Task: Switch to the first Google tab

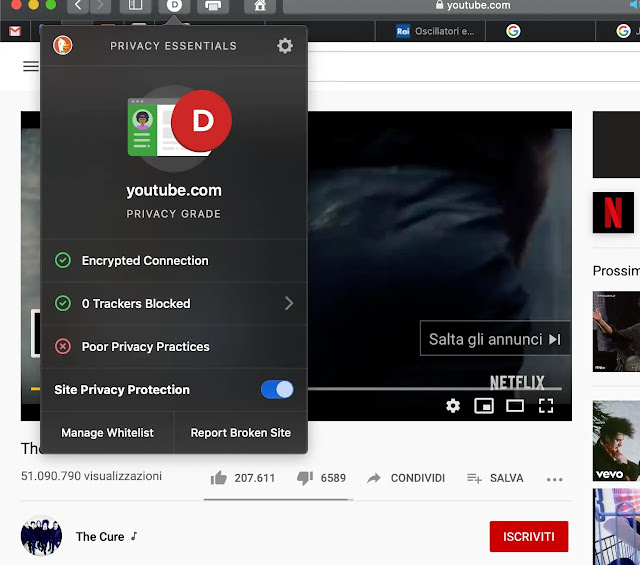Action: pos(513,31)
